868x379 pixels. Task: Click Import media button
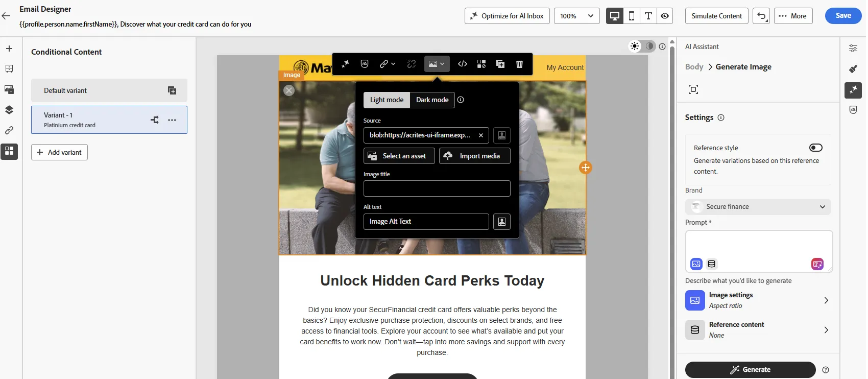pyautogui.click(x=474, y=156)
